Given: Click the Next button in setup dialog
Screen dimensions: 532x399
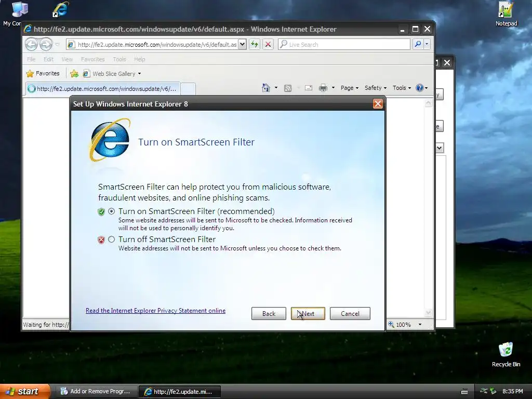Looking at the screenshot, I should pyautogui.click(x=308, y=313).
